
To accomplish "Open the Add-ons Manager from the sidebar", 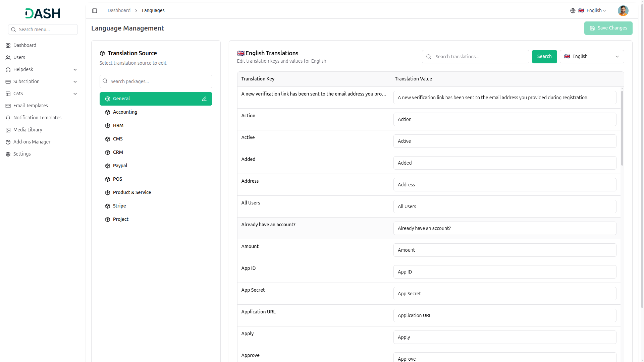I will (x=32, y=142).
